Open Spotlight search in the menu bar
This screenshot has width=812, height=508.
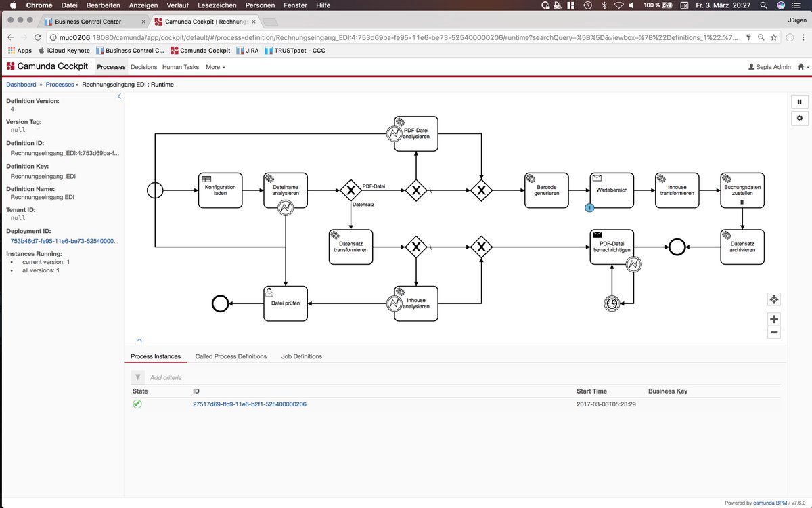pos(763,5)
